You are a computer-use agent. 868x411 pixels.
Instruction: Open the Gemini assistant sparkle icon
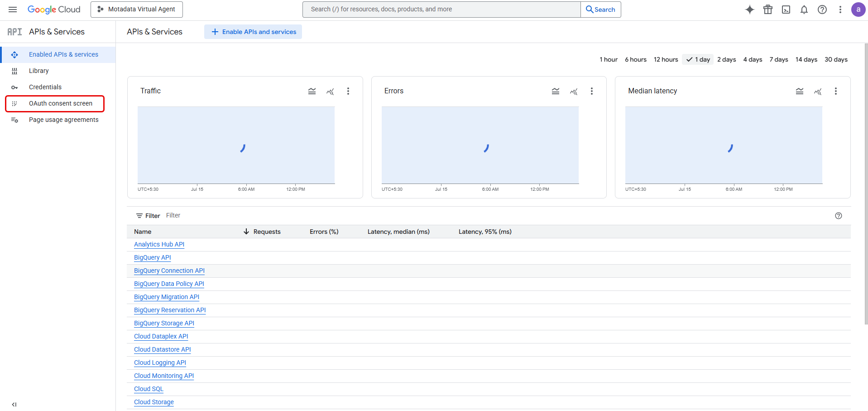749,9
